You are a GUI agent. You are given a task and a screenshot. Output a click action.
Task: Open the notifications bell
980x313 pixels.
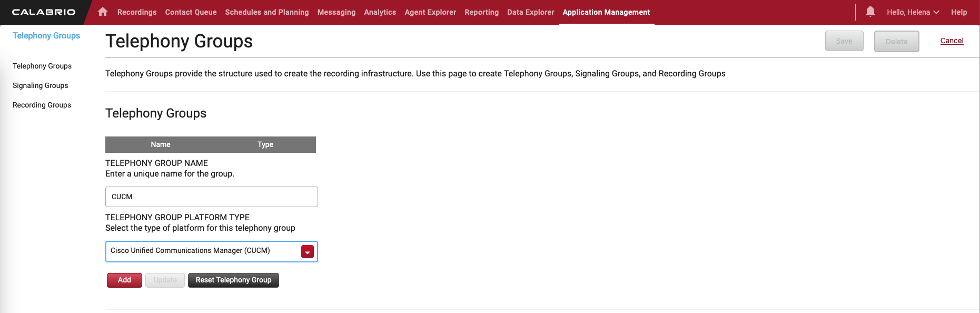[870, 12]
